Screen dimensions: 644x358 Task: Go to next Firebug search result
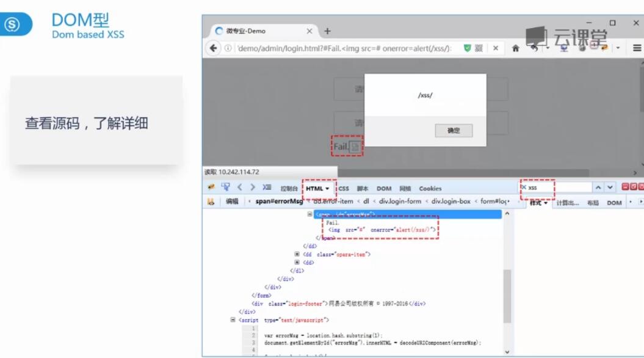point(610,188)
